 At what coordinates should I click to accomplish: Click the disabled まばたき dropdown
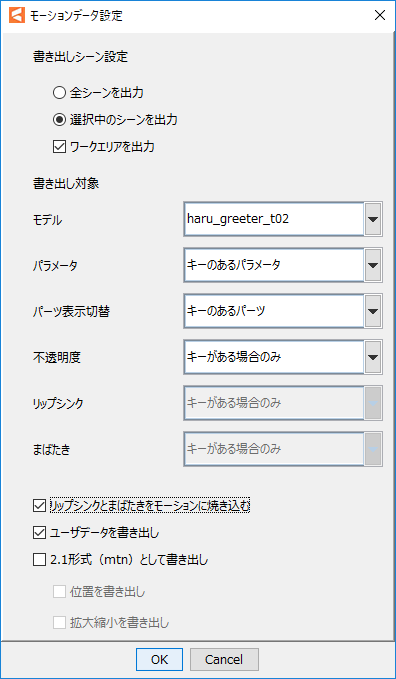point(283,449)
